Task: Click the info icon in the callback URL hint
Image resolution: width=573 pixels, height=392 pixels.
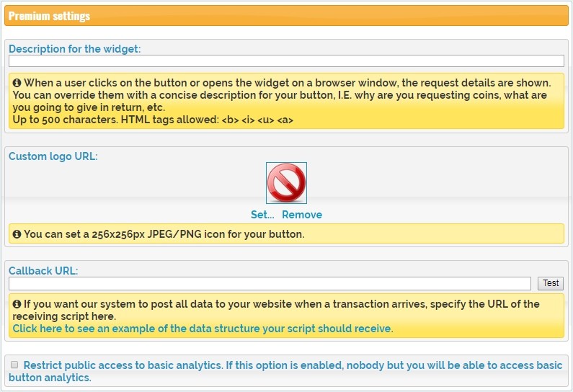Action: pos(17,304)
